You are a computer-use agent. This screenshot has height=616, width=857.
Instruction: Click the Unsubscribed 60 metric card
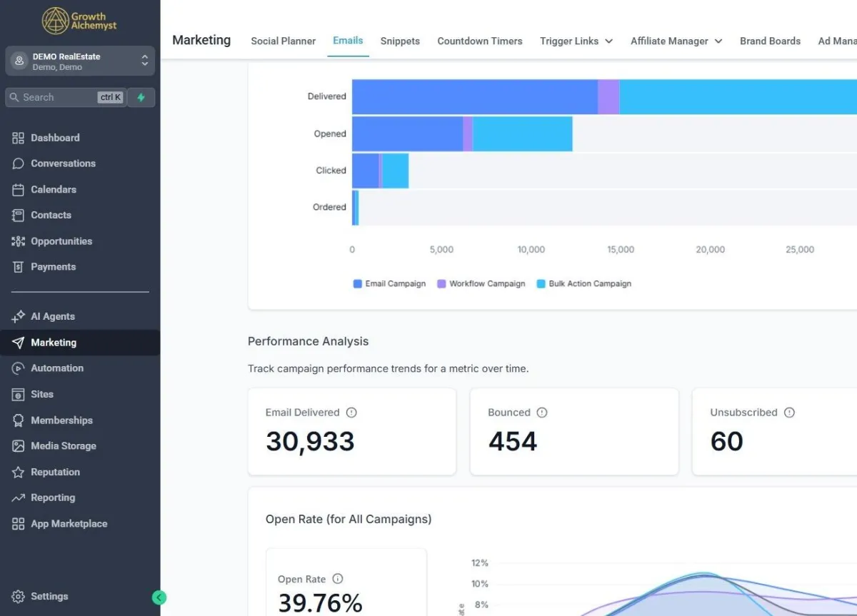[775, 432]
